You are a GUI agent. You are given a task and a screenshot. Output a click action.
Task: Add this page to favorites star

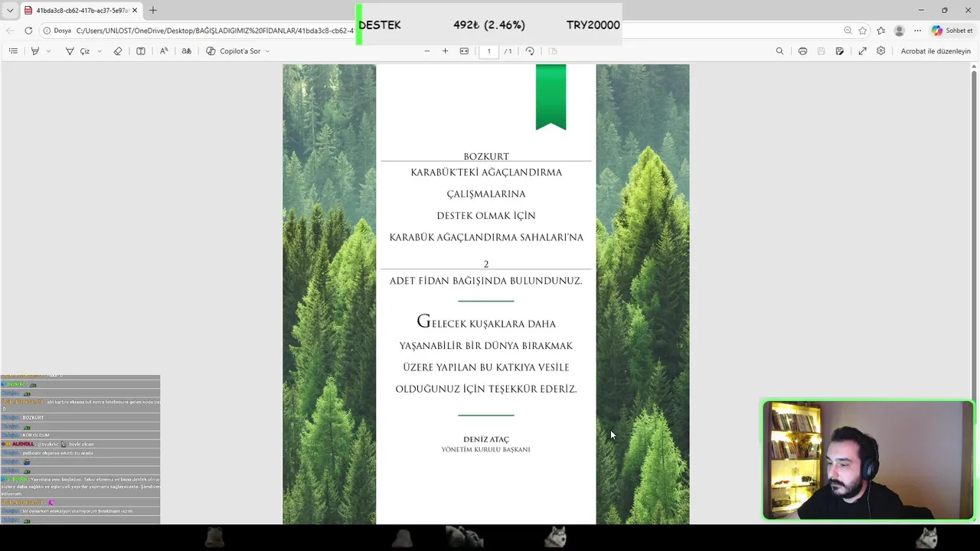pyautogui.click(x=863, y=31)
